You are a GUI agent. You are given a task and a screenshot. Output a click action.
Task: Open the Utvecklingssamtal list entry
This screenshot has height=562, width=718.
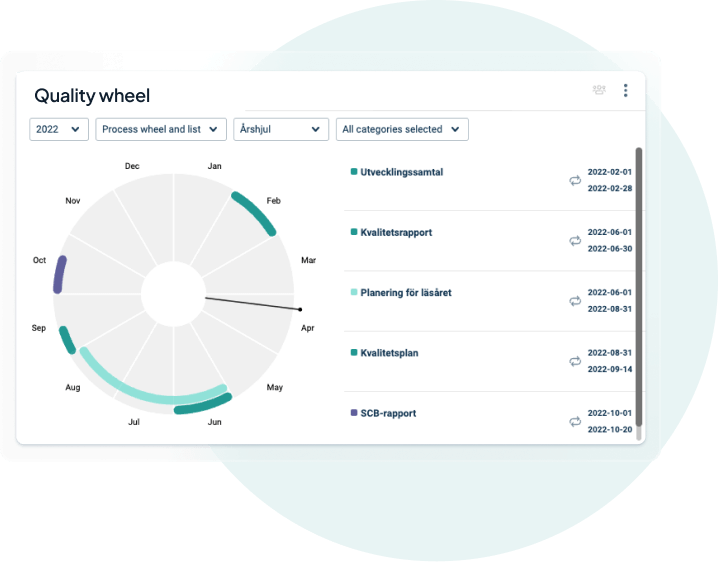click(401, 172)
